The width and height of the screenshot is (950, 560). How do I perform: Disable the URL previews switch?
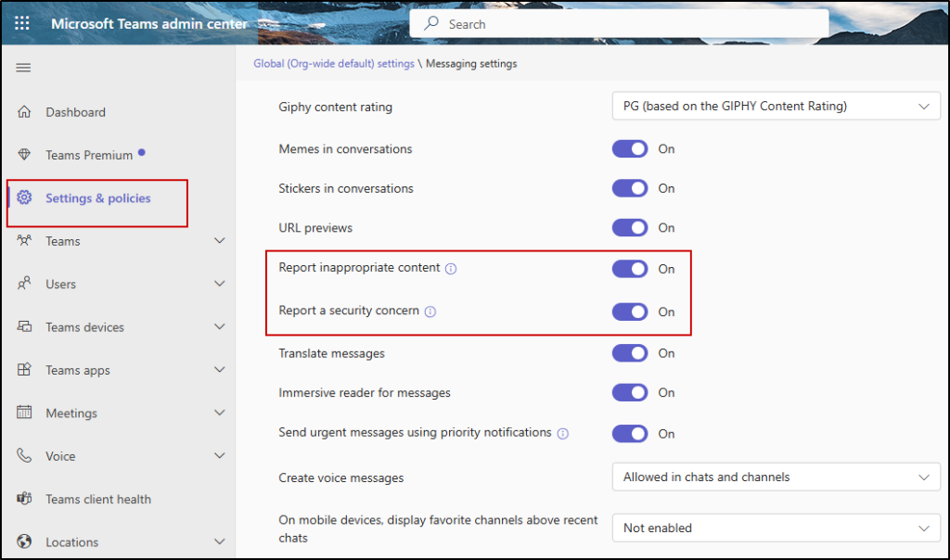point(630,228)
